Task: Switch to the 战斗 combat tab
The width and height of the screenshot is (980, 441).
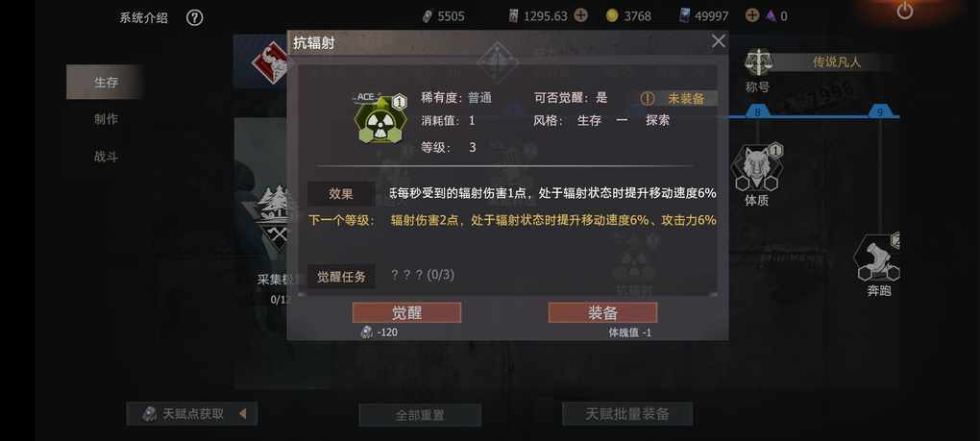Action: tap(105, 157)
